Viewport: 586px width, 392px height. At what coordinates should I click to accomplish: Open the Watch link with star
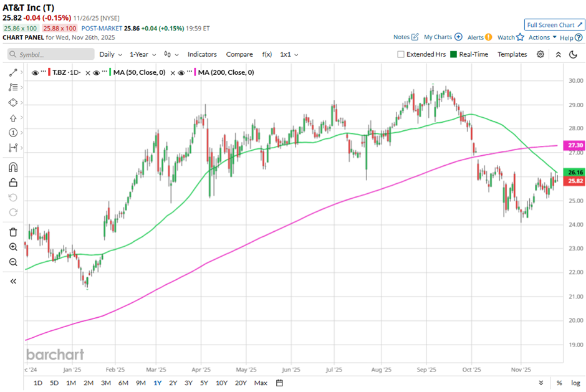point(511,37)
